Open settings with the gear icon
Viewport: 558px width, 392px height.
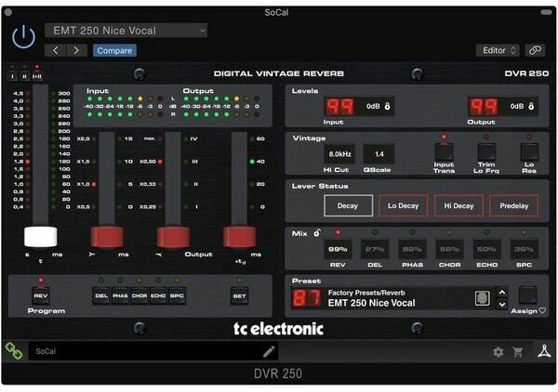(498, 352)
